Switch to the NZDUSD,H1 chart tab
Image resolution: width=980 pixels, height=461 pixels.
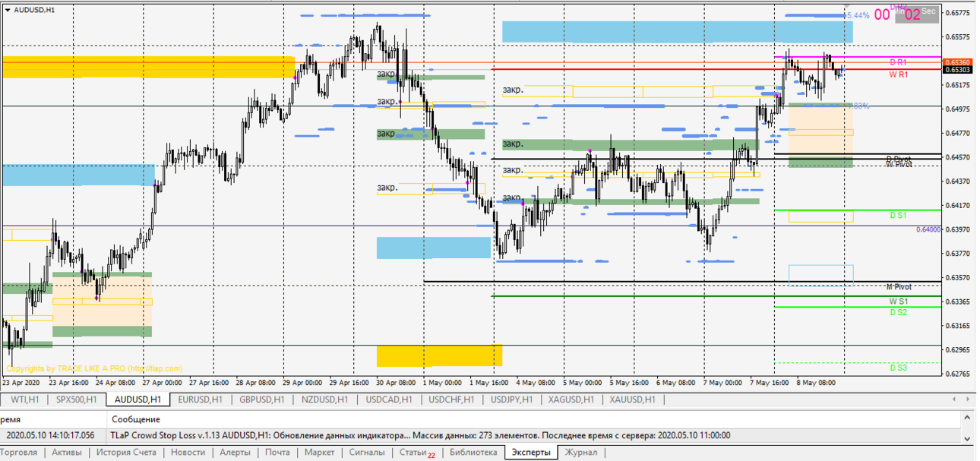click(x=324, y=399)
